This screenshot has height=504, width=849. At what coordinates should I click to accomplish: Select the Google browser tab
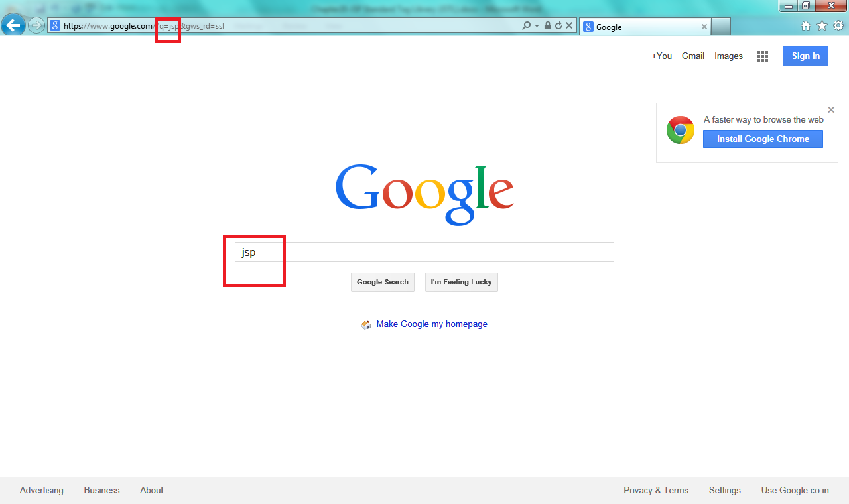click(637, 27)
